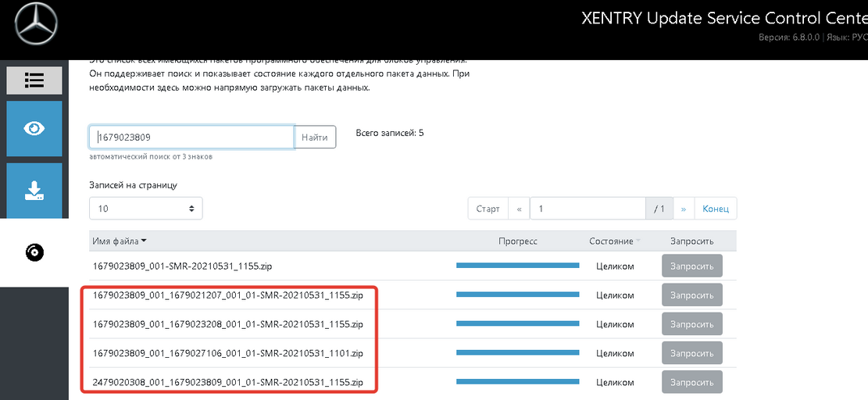Select the disc packages sidebar icon

click(x=34, y=252)
